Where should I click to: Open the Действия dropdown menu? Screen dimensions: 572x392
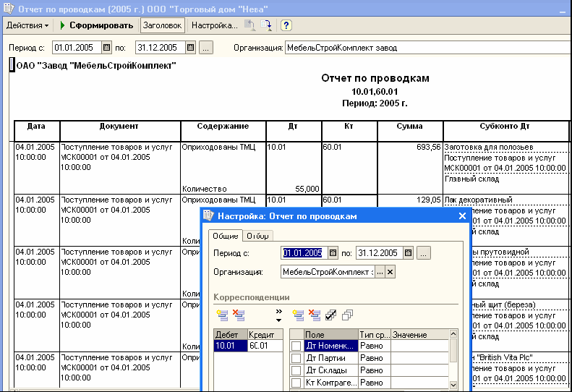click(27, 25)
